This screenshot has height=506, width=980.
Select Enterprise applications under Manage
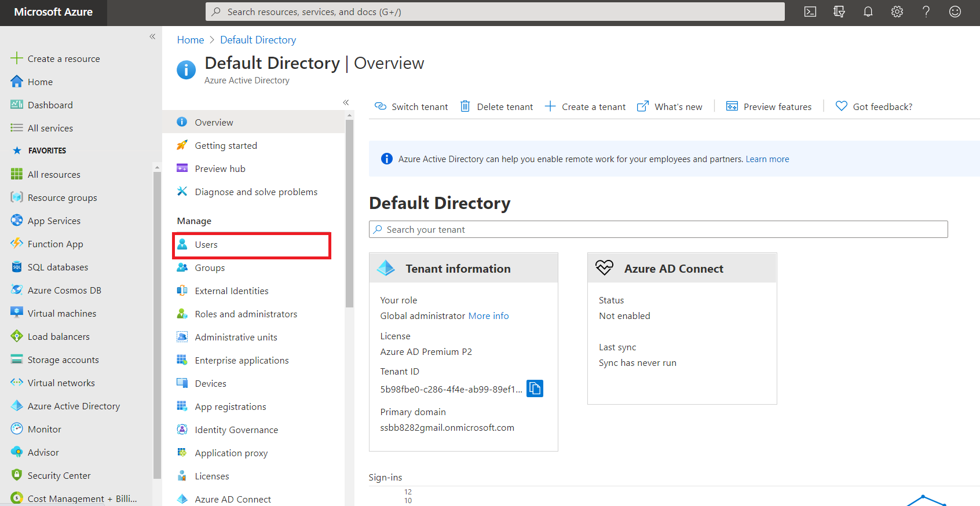(x=242, y=361)
